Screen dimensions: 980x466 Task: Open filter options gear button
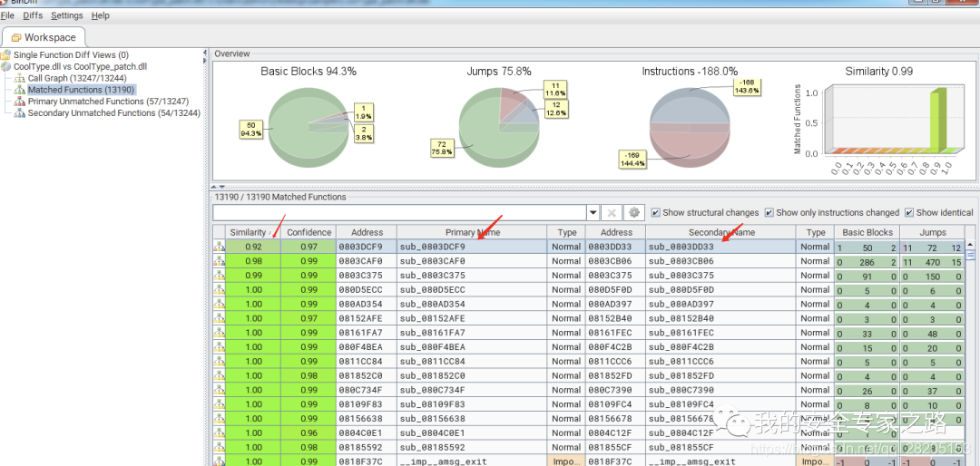pos(633,213)
